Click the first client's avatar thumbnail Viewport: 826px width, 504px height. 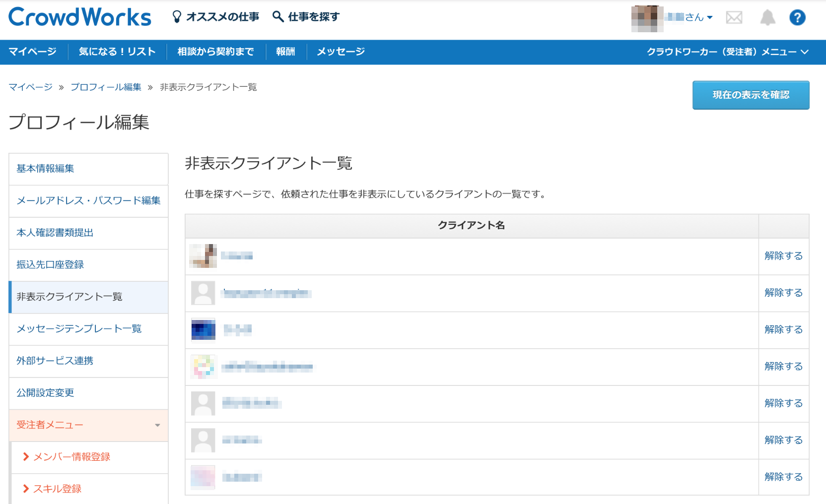point(203,256)
